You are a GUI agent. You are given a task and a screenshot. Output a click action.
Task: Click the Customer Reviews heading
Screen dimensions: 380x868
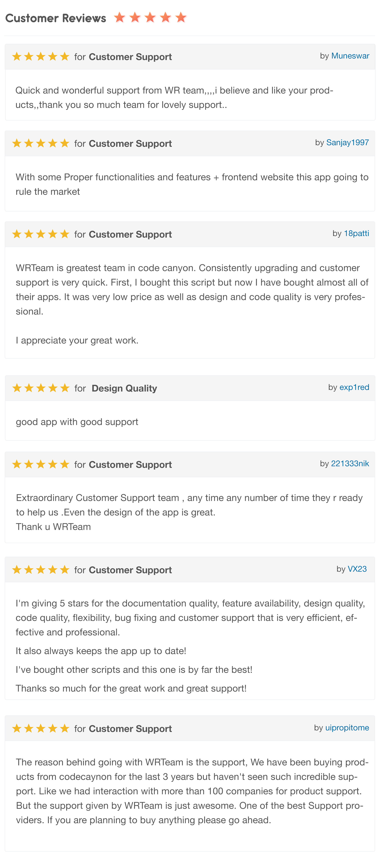56,18
